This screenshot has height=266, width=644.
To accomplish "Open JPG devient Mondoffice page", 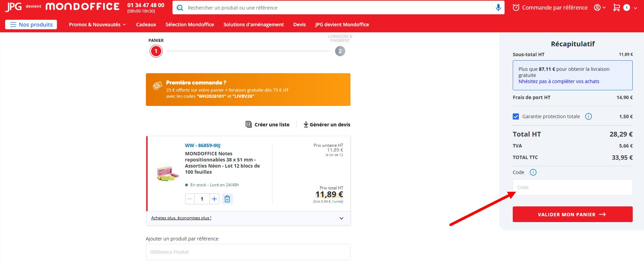I will coord(342,25).
